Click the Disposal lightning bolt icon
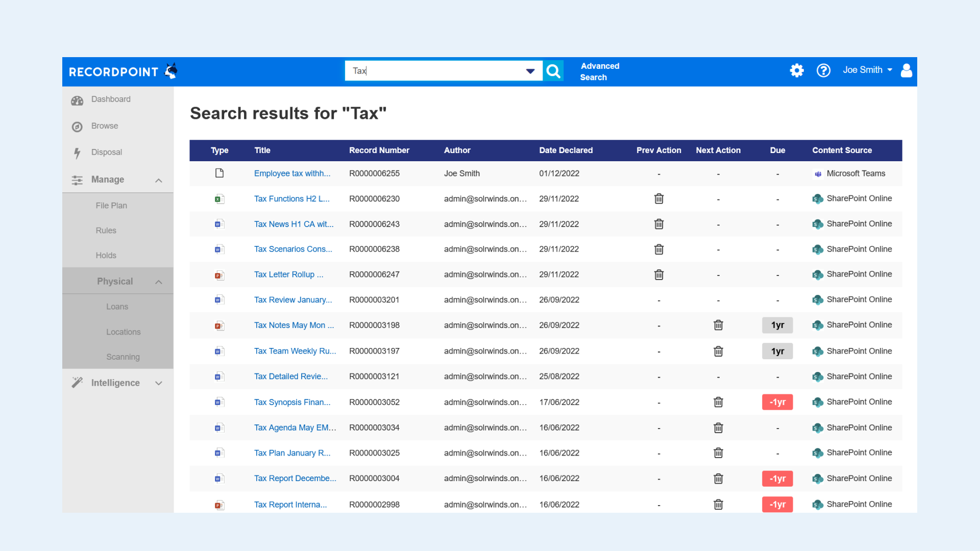Image resolution: width=980 pixels, height=551 pixels. click(77, 152)
